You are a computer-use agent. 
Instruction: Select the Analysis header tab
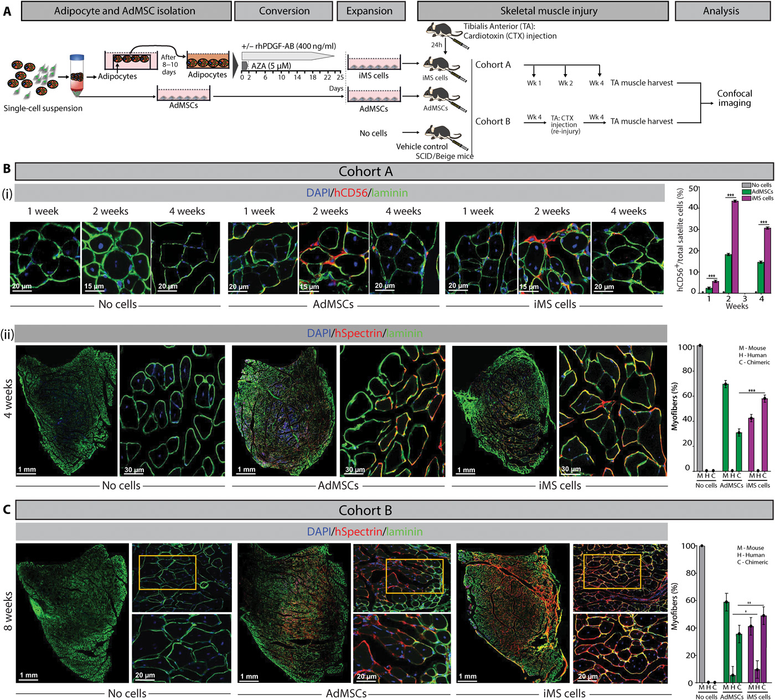(x=721, y=11)
